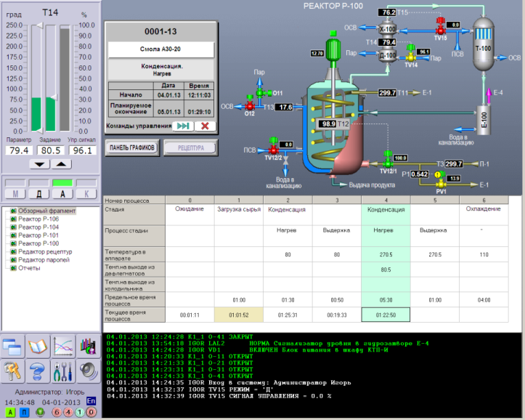Switch controller to manual mode М
The height and width of the screenshot is (420, 525).
tap(15, 194)
